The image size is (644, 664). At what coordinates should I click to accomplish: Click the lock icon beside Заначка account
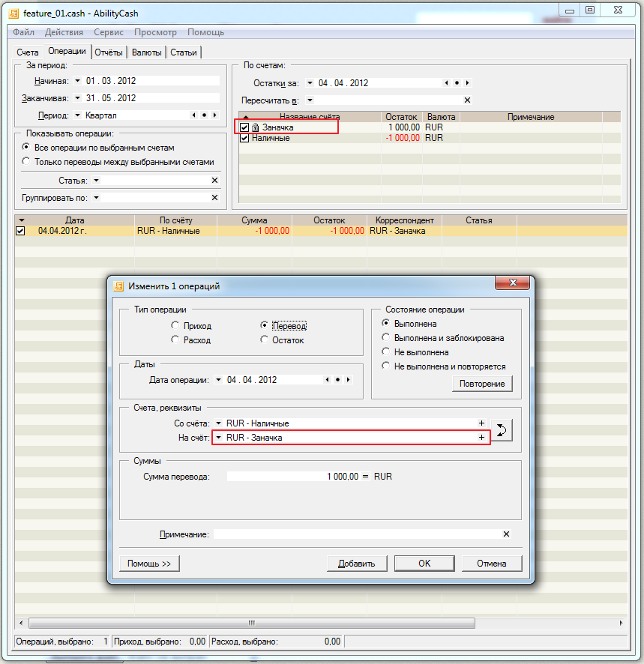coord(255,128)
